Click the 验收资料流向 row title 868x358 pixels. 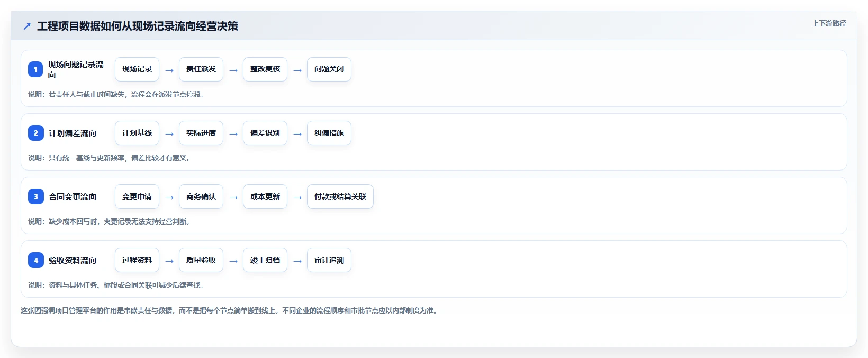pos(73,260)
